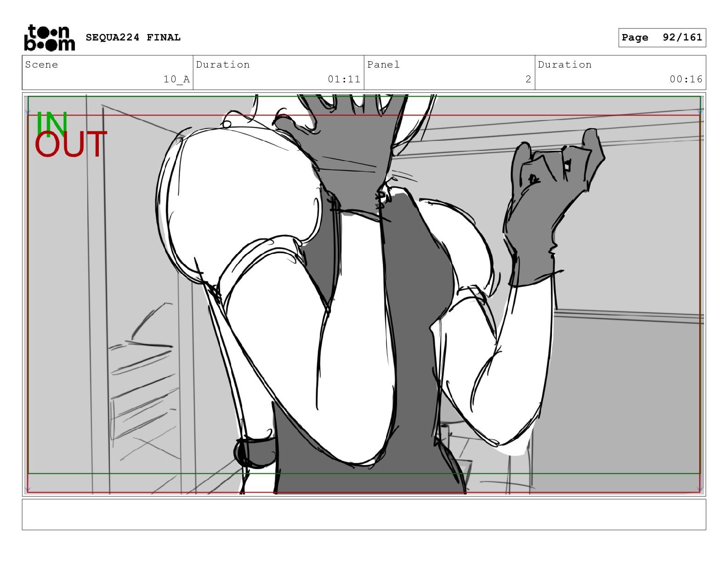Click the Toon Boom logo
This screenshot has width=728, height=563.
click(x=49, y=38)
